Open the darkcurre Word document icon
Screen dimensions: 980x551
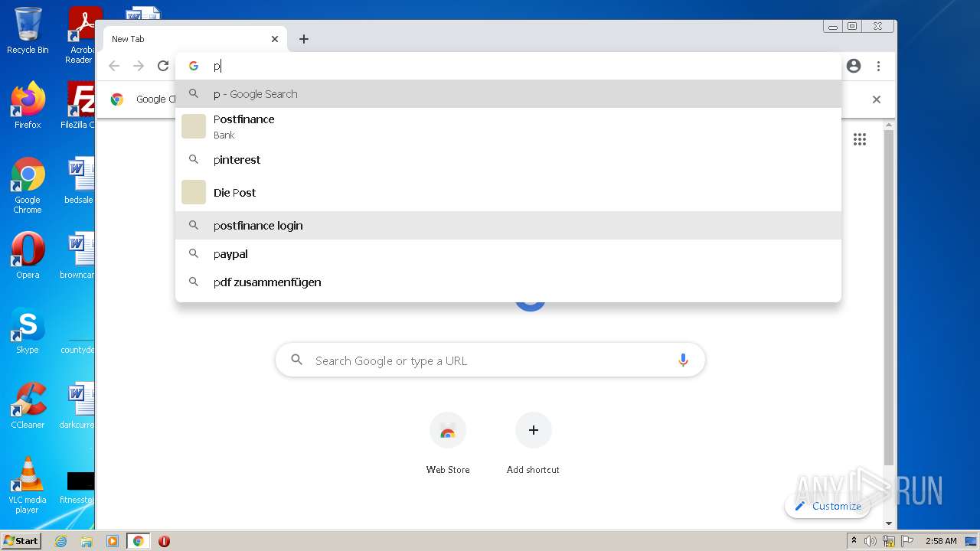click(77, 406)
